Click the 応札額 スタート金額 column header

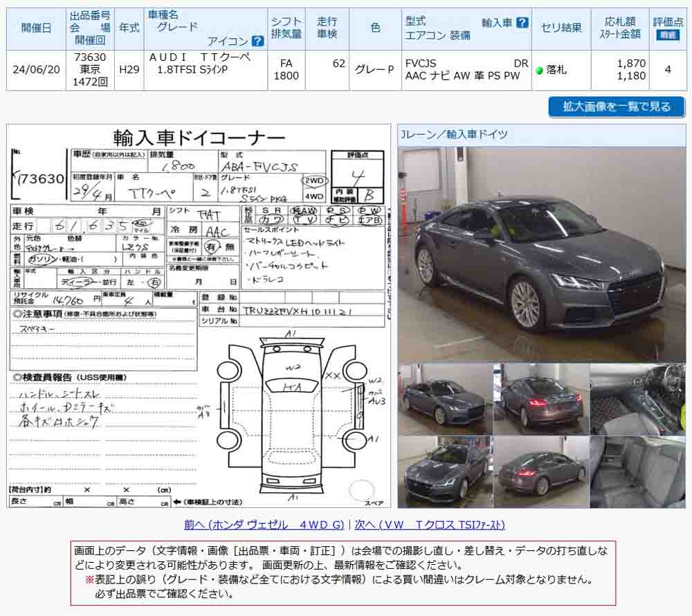click(x=620, y=28)
